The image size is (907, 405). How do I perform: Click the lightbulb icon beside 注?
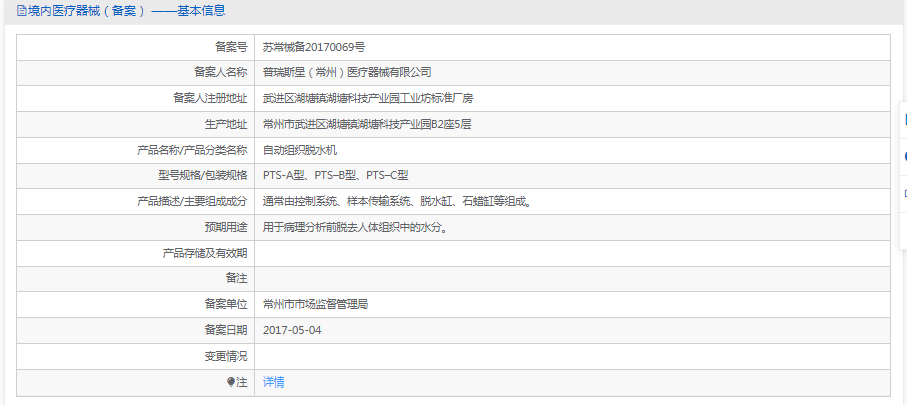pos(231,382)
